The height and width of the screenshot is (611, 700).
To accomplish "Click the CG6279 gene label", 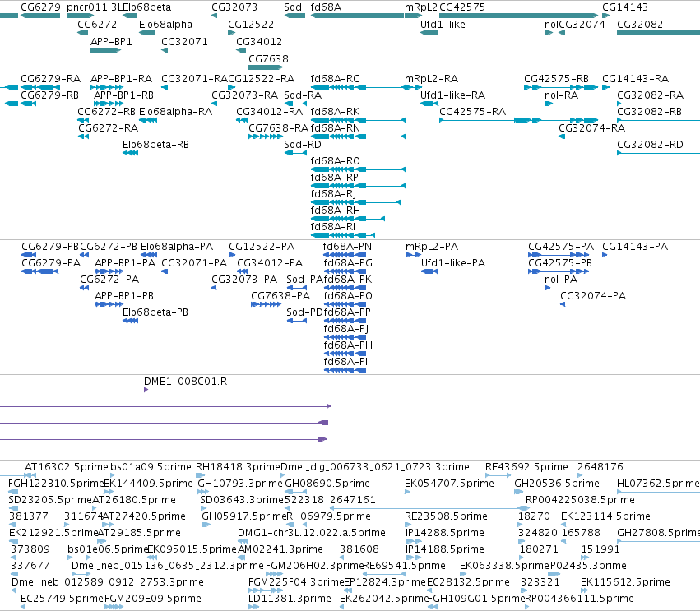I will 40,7.
